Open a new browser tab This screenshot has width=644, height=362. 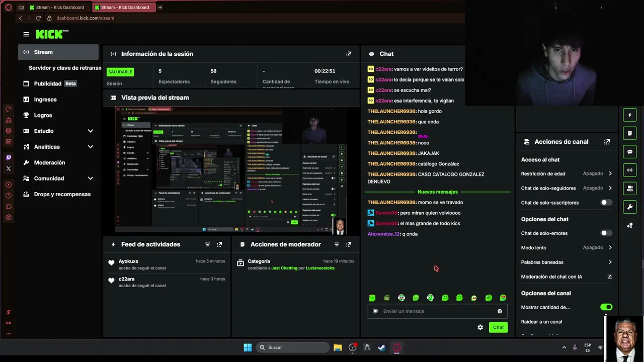pos(160,8)
